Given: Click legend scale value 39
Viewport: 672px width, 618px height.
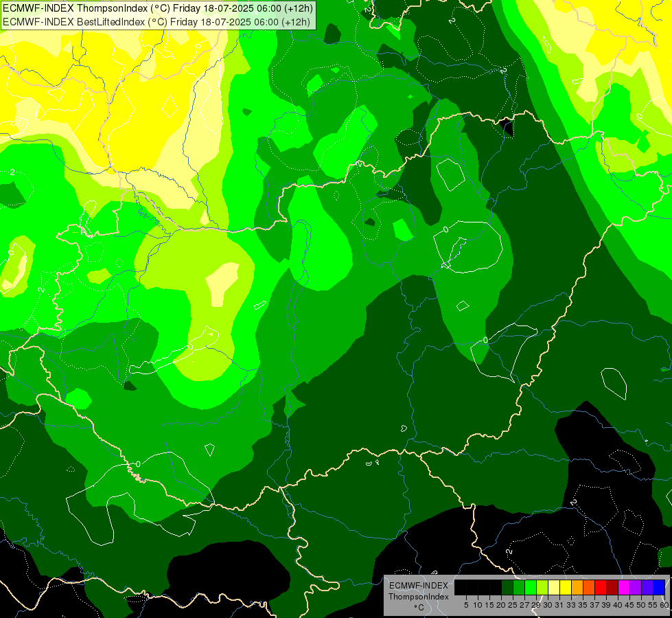Looking at the screenshot, I should click(606, 605).
